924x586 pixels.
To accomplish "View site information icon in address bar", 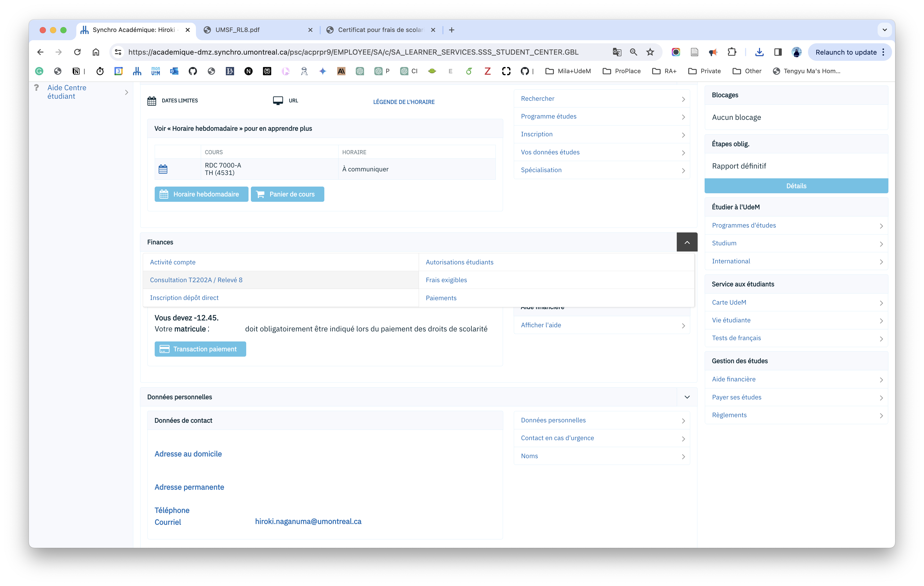I will click(x=118, y=52).
